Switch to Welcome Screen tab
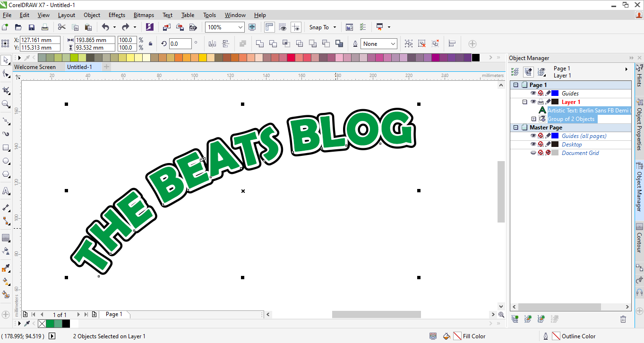 tap(35, 67)
